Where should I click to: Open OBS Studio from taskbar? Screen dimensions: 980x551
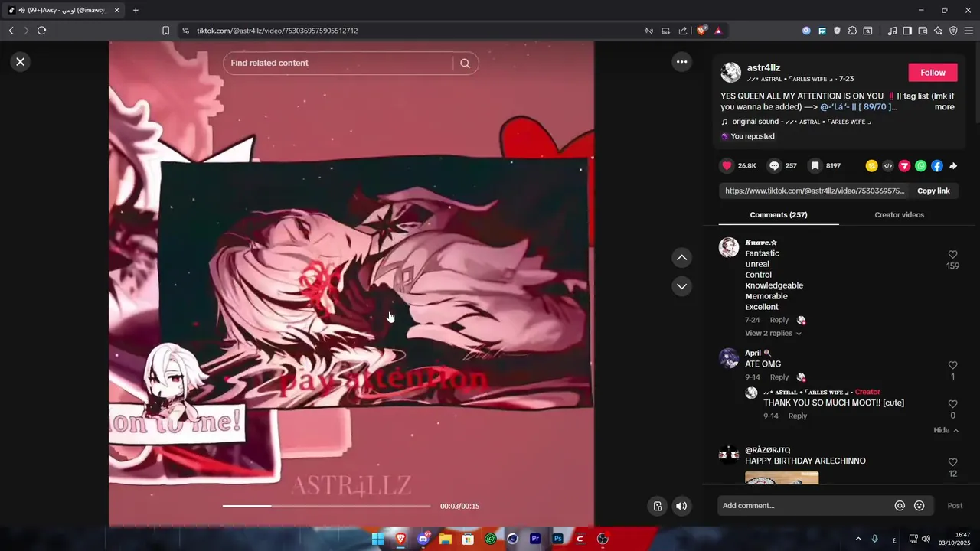603,539
